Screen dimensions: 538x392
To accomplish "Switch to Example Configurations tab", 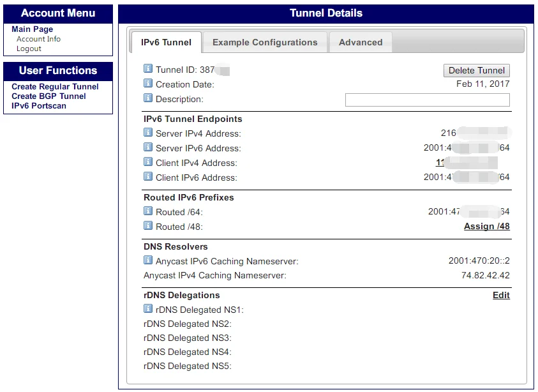I will (265, 43).
